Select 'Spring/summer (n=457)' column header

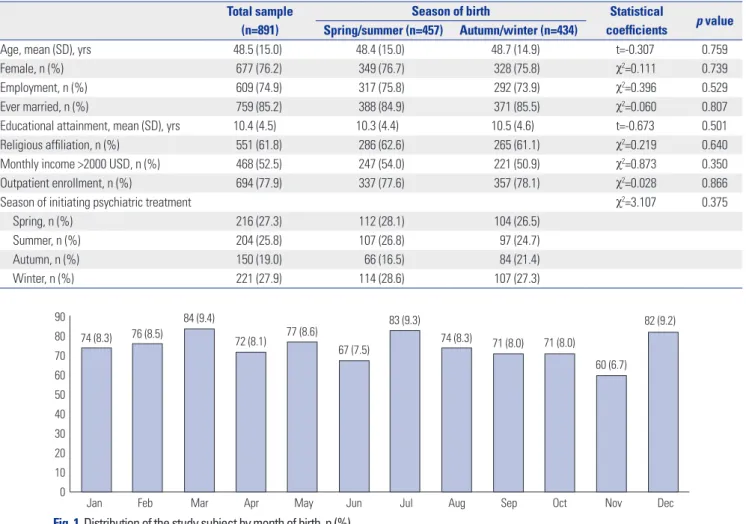(x=383, y=30)
